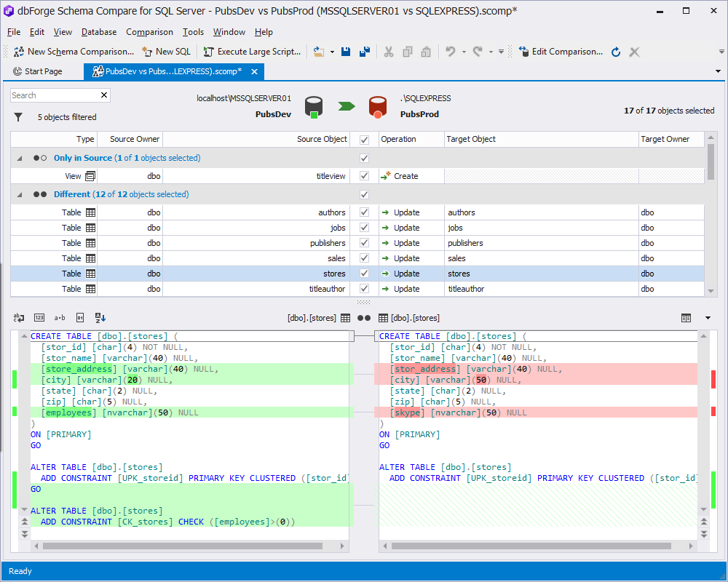This screenshot has width=728, height=582.
Task: Click Execute Large Script button
Action: [x=252, y=52]
